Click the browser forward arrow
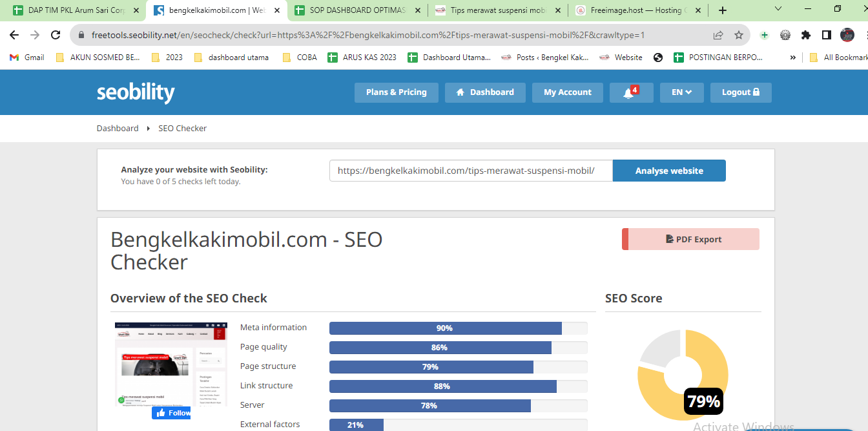The width and height of the screenshot is (868, 431). tap(35, 35)
